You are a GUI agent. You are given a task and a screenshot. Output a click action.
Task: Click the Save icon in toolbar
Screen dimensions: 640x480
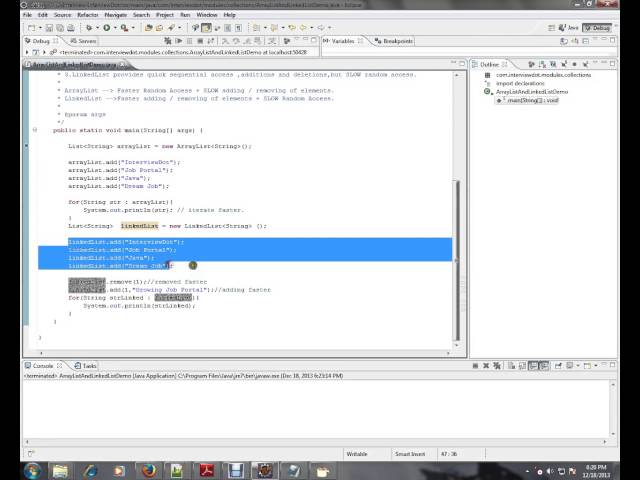coord(49,28)
